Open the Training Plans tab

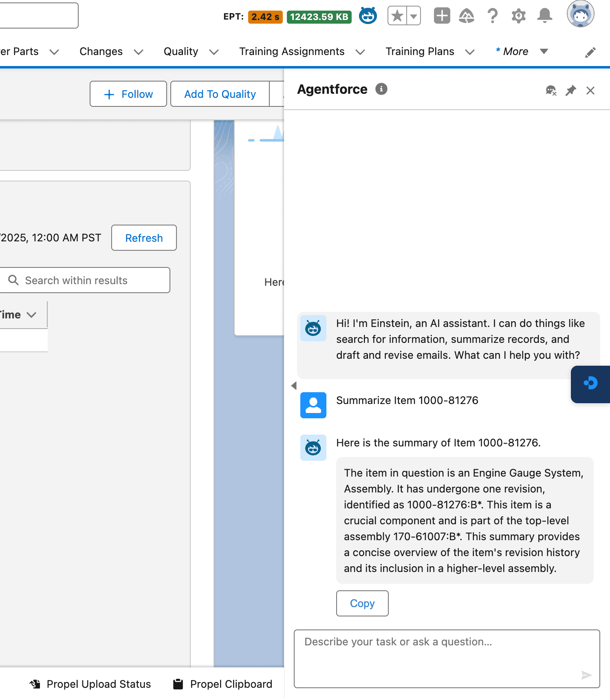(420, 51)
